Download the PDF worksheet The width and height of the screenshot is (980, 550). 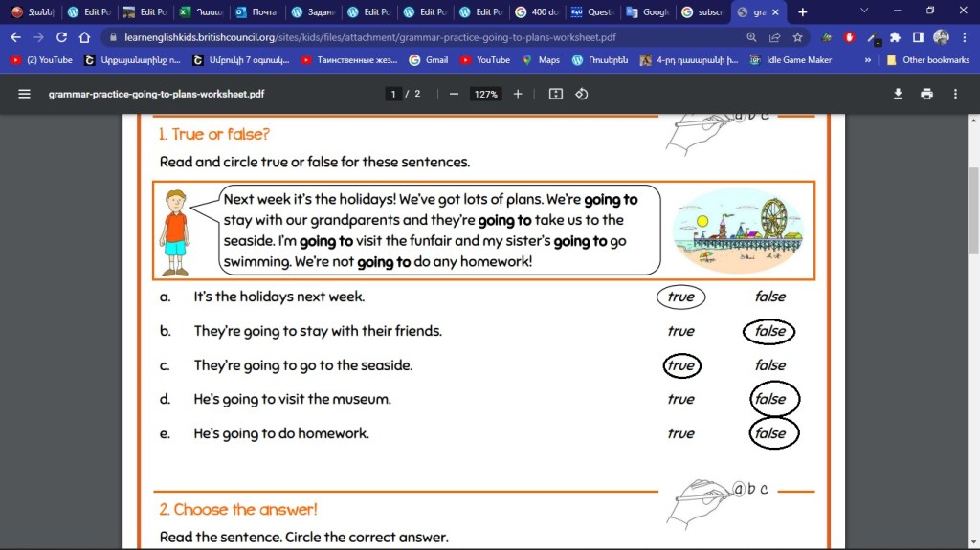coord(898,95)
